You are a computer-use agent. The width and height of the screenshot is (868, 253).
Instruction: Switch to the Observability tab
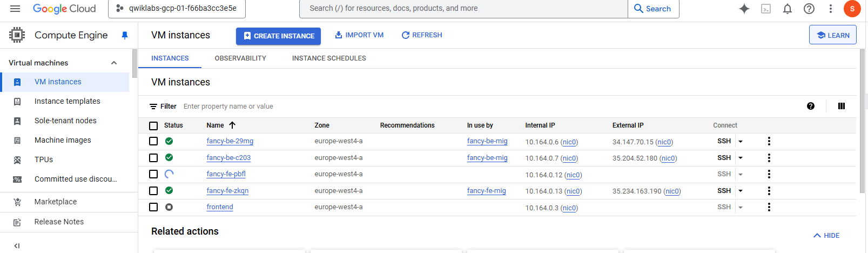(x=240, y=58)
